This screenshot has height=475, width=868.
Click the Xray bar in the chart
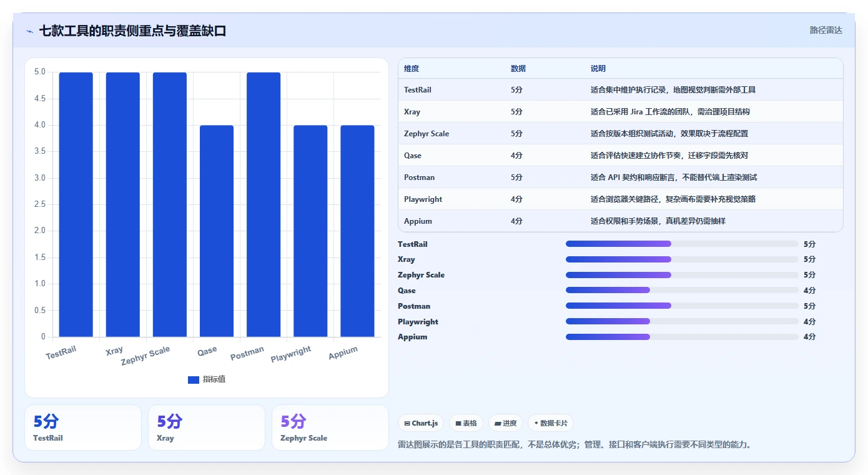[123, 204]
